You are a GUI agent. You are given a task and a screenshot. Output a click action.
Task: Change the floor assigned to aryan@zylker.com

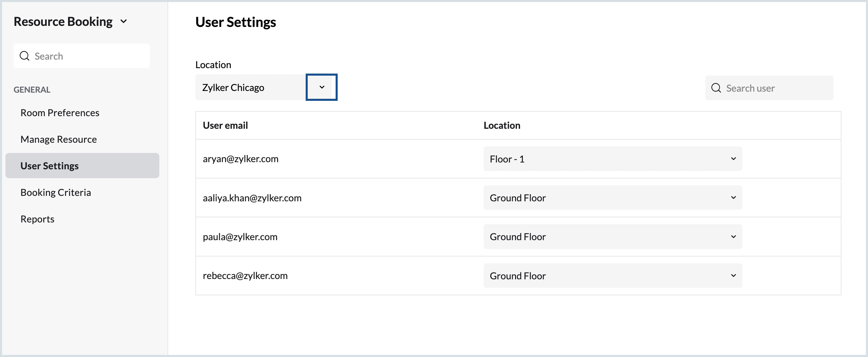point(612,159)
